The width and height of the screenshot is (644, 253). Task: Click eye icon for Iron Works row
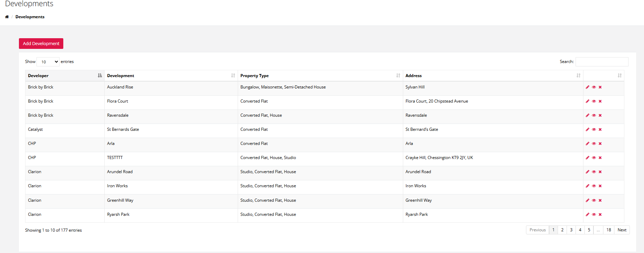[x=594, y=186]
